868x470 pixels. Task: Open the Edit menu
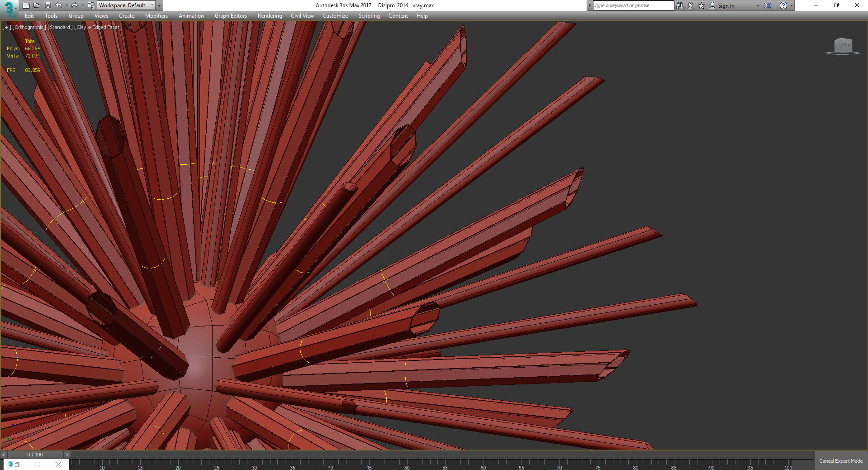point(29,16)
